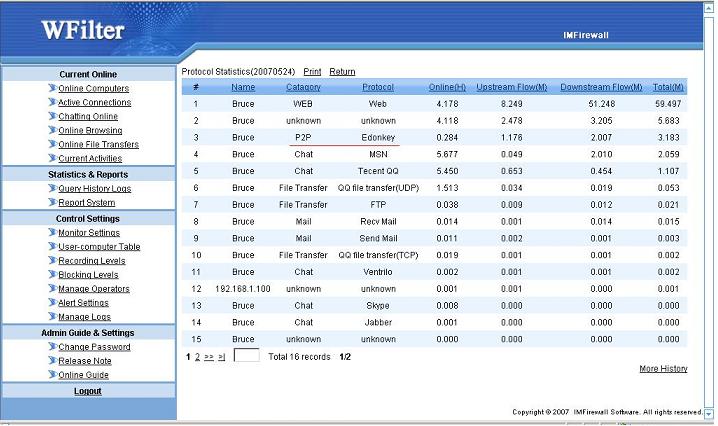Sort table by Name column
This screenshot has height=426, width=718.
pyautogui.click(x=243, y=87)
